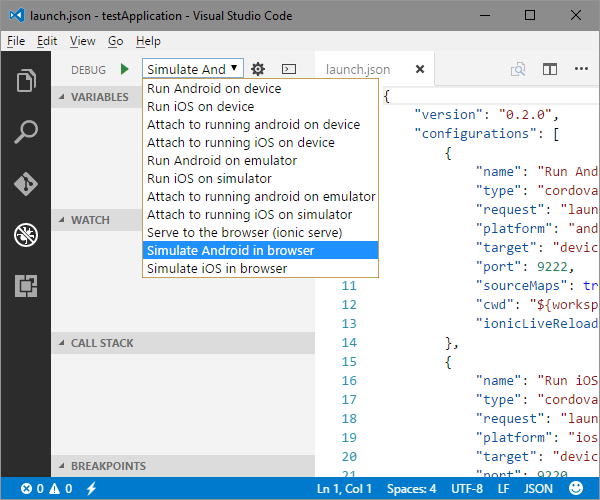
Task: Start debugging with green play button
Action: [x=125, y=69]
